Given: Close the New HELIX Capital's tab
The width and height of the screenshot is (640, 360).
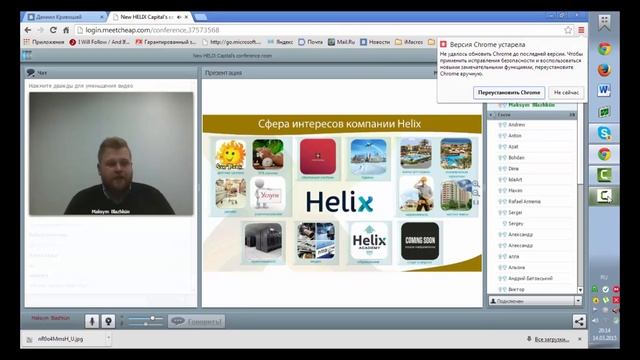Looking at the screenshot, I should [187, 17].
